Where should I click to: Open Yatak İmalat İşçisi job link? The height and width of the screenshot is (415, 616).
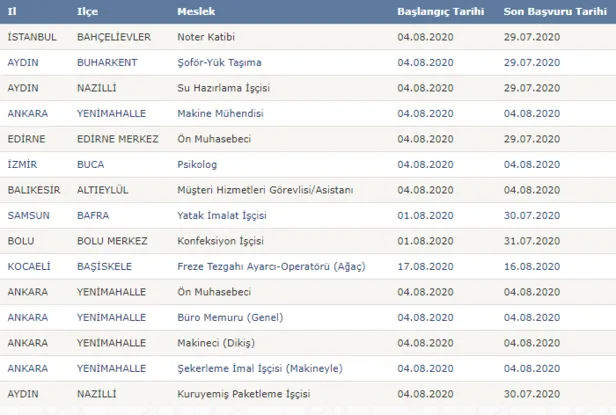point(224,215)
